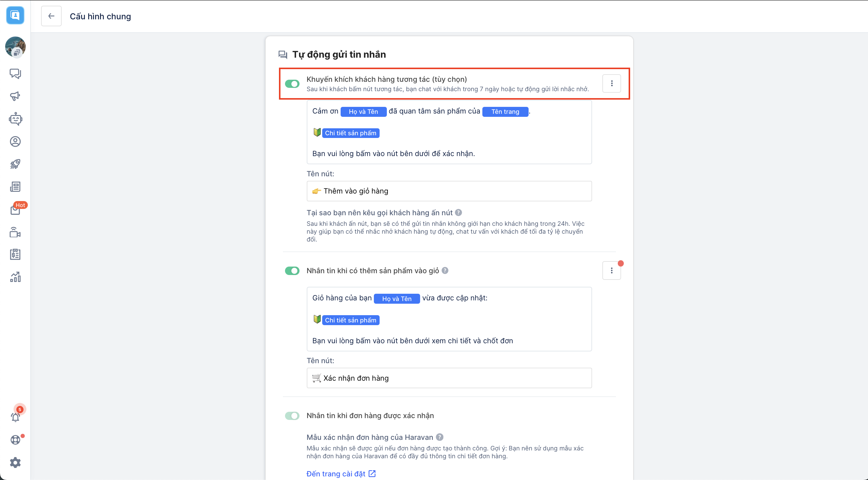Open three-dot menu for cart update message
The height and width of the screenshot is (480, 868).
point(611,270)
